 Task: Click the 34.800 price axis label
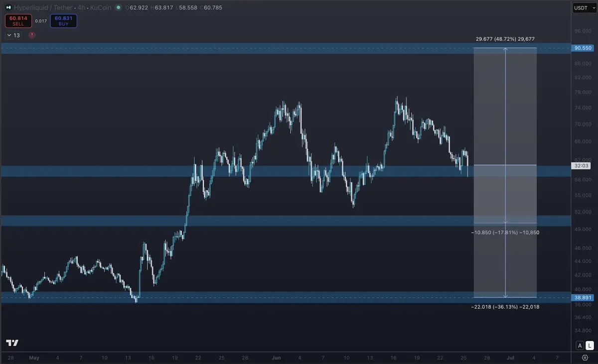point(582,330)
